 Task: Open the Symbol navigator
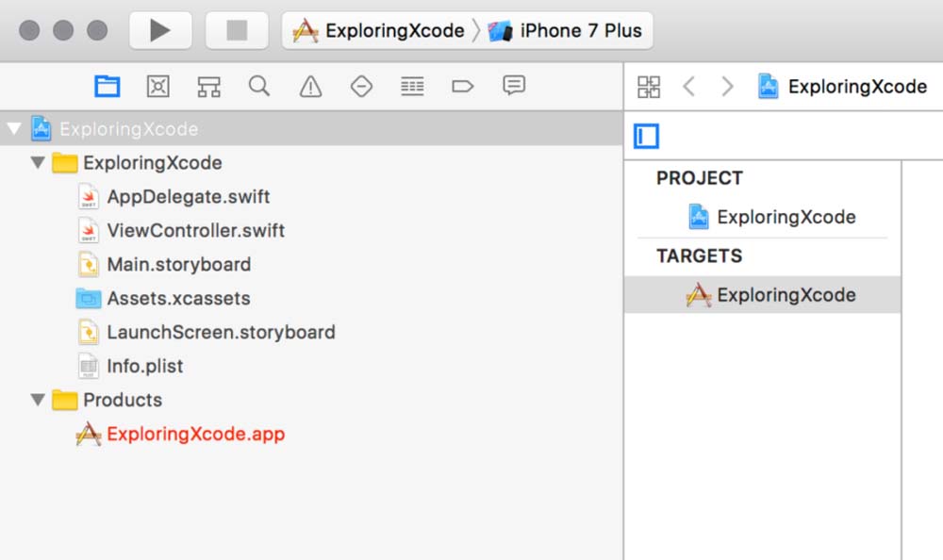click(208, 87)
